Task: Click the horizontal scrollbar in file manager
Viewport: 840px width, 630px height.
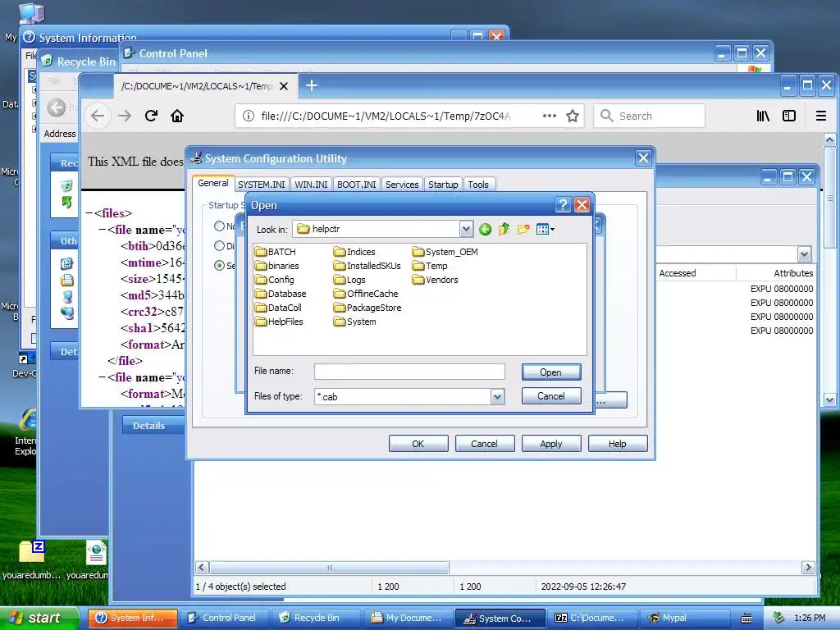Action: point(329,568)
